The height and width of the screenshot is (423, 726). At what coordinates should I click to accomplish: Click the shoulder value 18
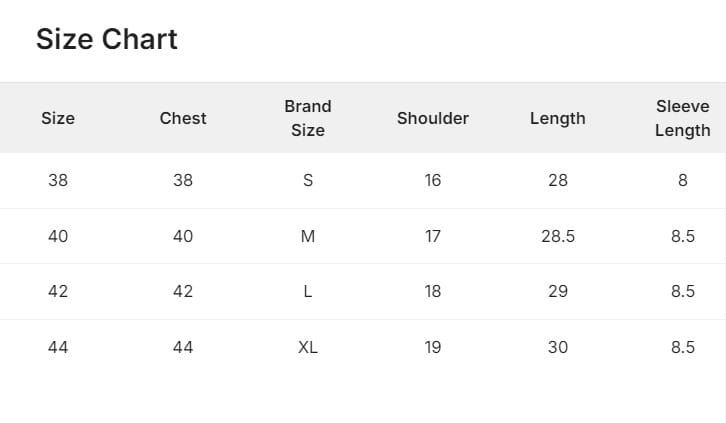pyautogui.click(x=433, y=292)
